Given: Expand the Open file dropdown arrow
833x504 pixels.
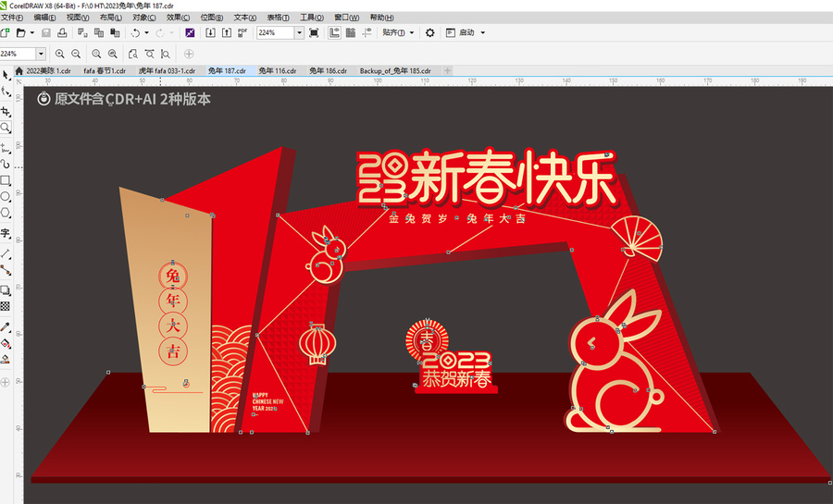Looking at the screenshot, I should click(x=31, y=33).
